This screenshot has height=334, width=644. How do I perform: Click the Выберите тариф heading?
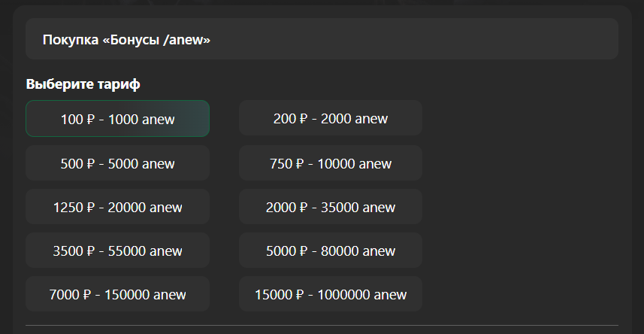coord(83,84)
